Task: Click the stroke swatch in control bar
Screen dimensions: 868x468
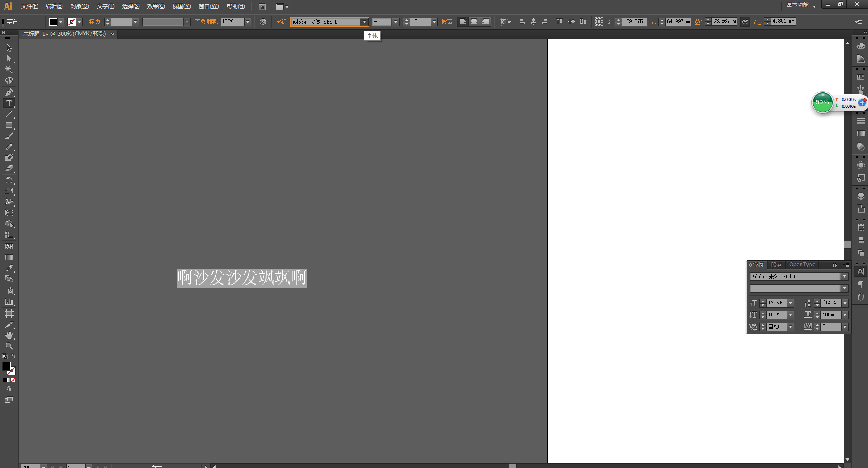Action: point(72,22)
